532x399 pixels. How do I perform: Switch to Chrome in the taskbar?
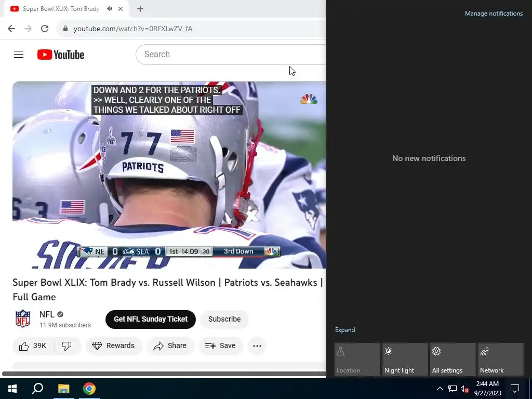89,389
